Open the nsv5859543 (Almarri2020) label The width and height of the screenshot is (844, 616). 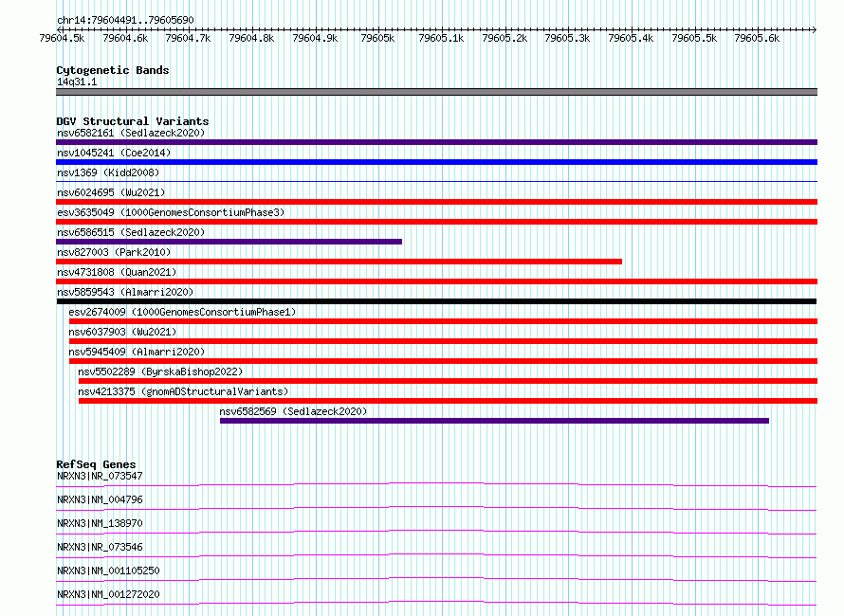click(125, 292)
